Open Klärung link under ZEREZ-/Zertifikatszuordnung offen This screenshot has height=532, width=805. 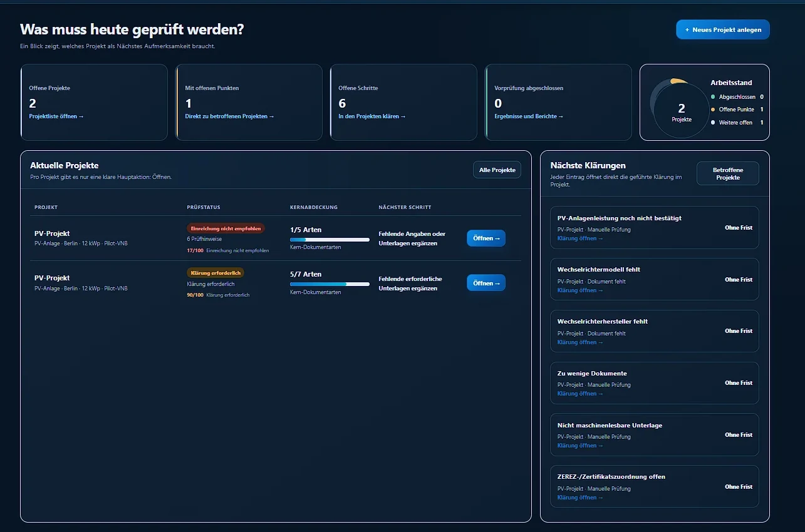point(580,498)
